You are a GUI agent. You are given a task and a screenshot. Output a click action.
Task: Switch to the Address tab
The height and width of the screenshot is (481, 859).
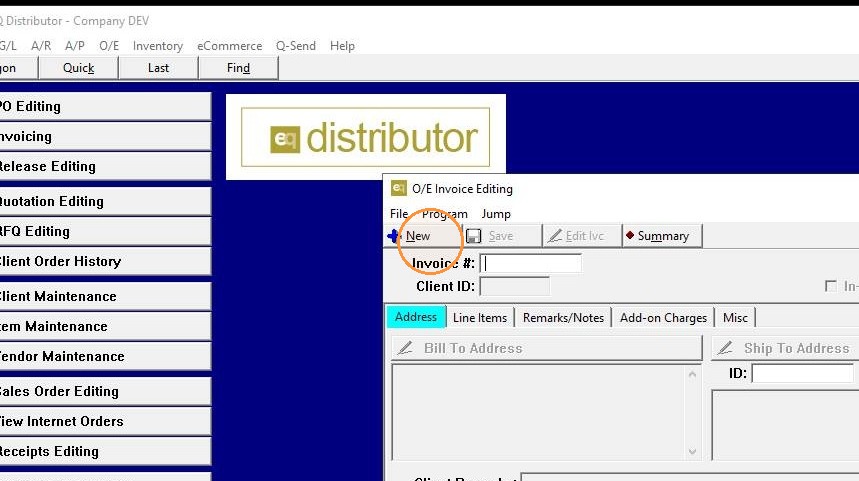[416, 317]
